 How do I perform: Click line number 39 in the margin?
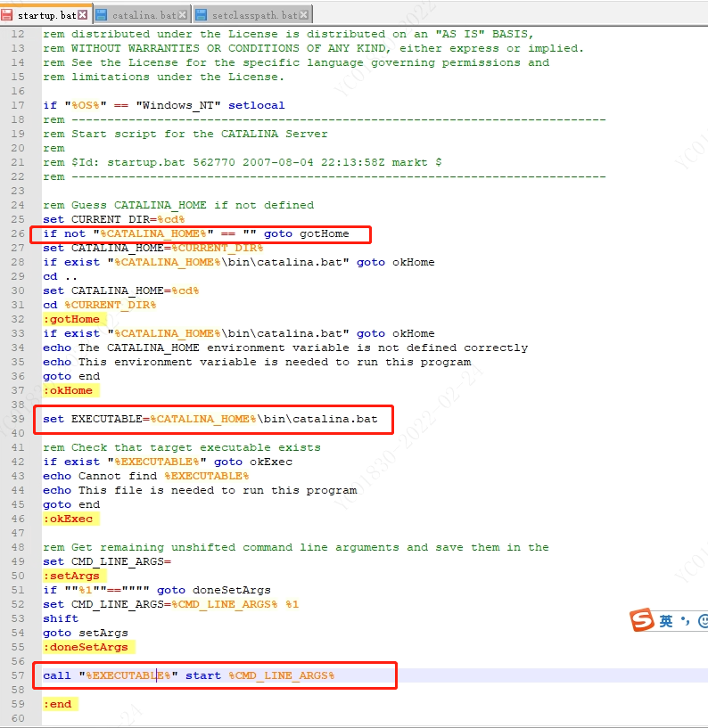click(18, 419)
